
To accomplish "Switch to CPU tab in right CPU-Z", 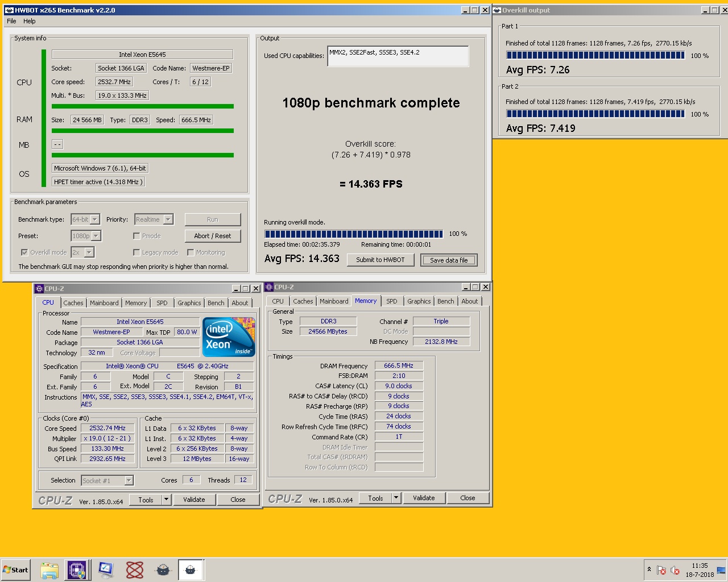I will tap(278, 301).
